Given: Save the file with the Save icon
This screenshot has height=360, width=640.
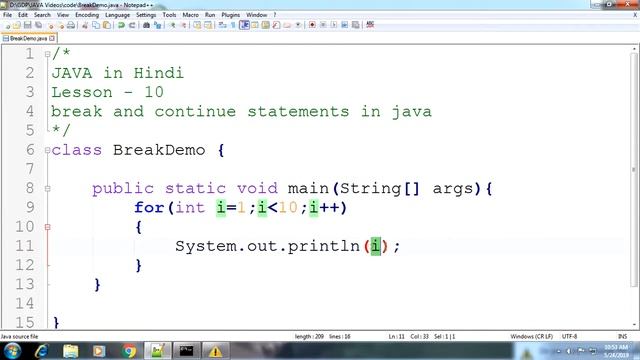Looking at the screenshot, I should tap(27, 25).
